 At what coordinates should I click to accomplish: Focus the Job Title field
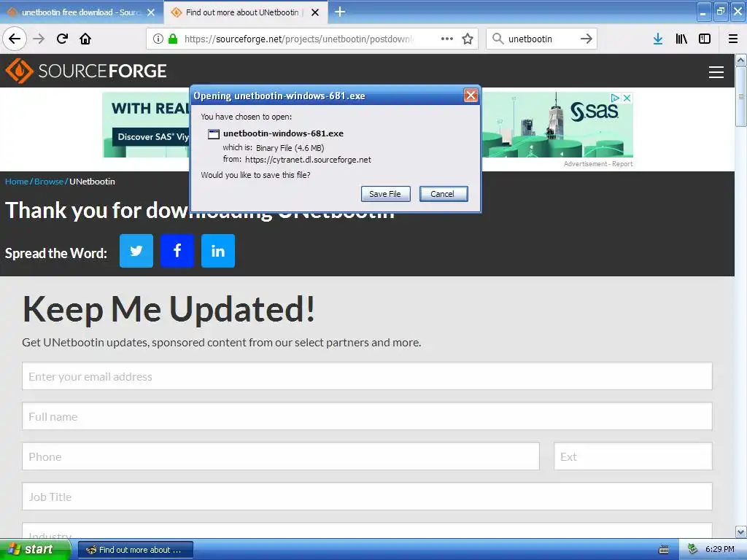click(367, 496)
